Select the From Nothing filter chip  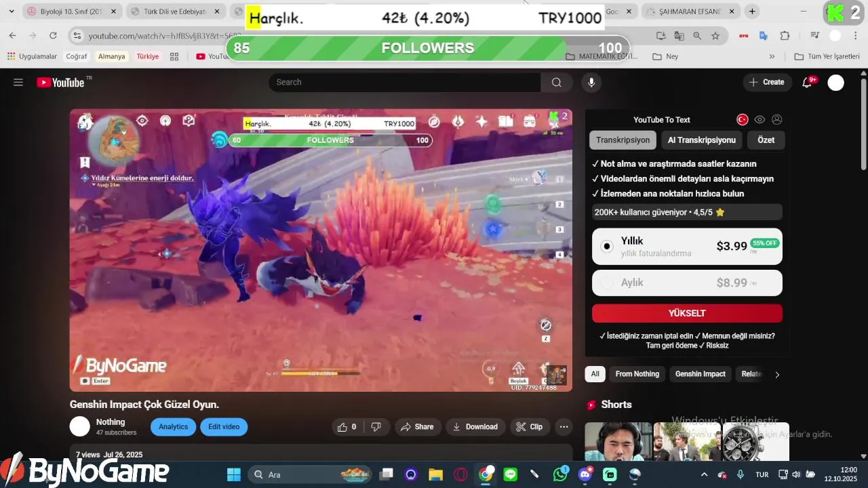(637, 374)
